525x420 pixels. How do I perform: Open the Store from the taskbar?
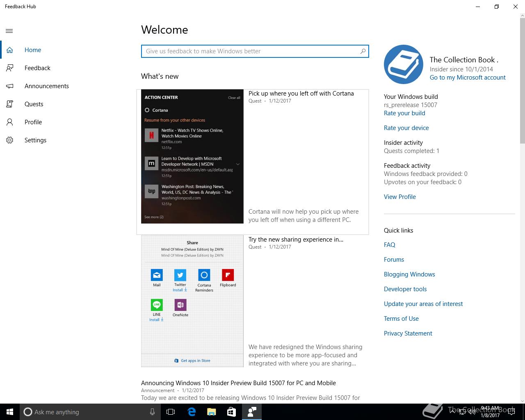[231, 412]
